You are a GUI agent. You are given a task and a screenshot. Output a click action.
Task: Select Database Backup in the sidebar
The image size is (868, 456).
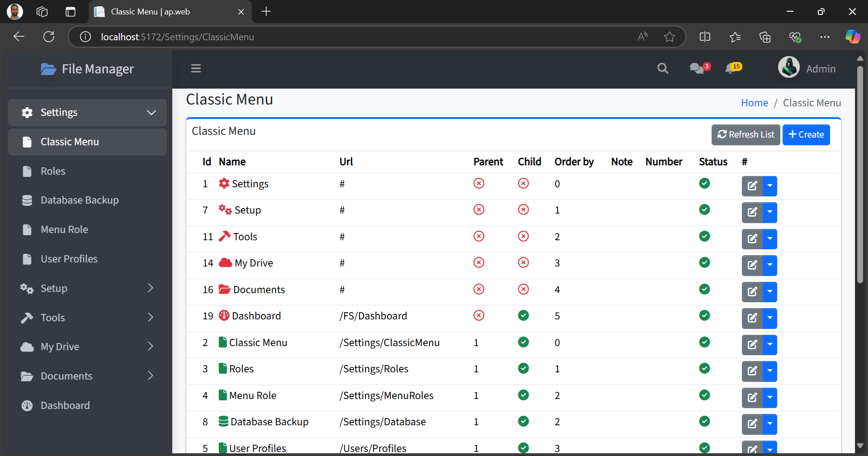[x=80, y=200]
